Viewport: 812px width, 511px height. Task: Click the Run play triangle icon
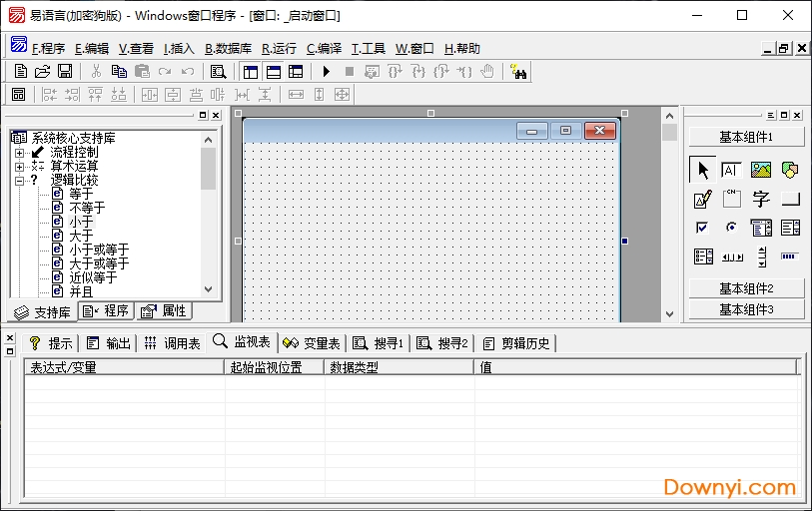coord(327,72)
